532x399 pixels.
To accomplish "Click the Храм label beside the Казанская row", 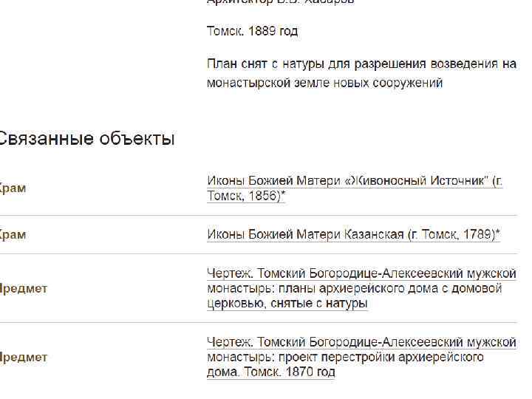I will [x=13, y=235].
